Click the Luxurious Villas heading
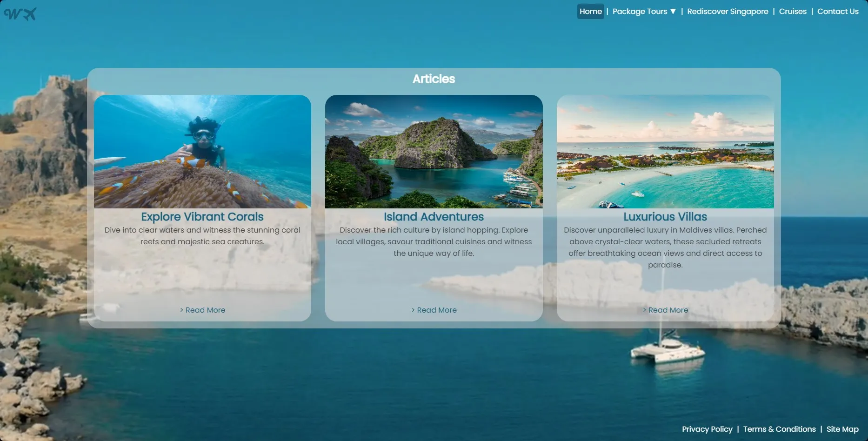Viewport: 868px width, 441px height. coord(665,217)
